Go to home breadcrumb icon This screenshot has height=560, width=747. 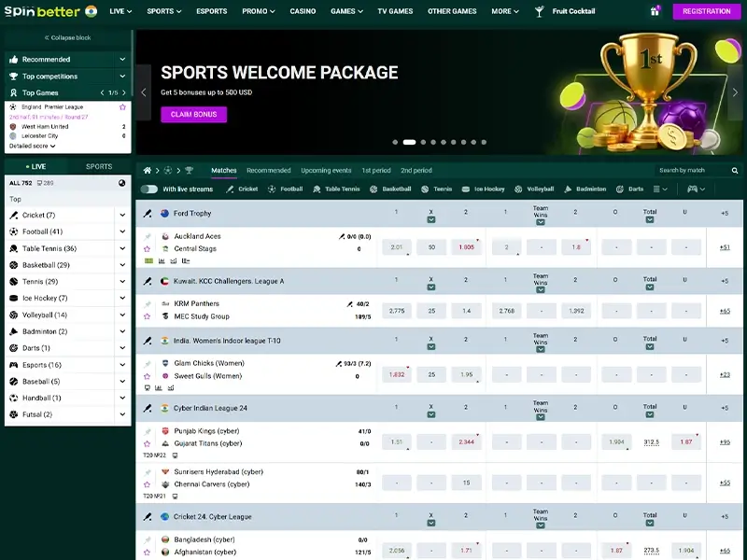click(148, 171)
